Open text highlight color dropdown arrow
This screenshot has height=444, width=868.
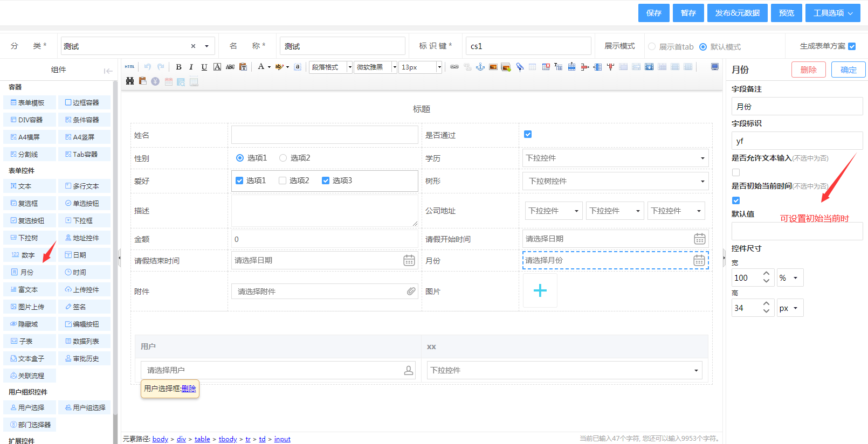point(287,67)
